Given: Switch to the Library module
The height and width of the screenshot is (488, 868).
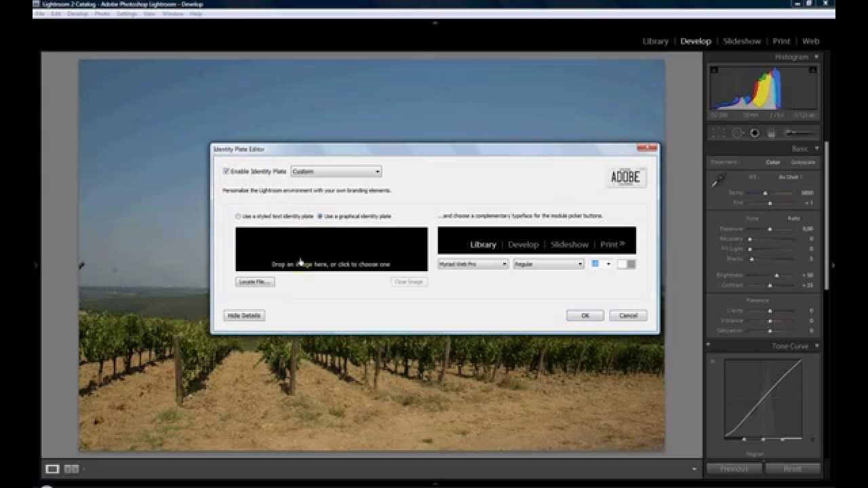Looking at the screenshot, I should click(x=655, y=41).
